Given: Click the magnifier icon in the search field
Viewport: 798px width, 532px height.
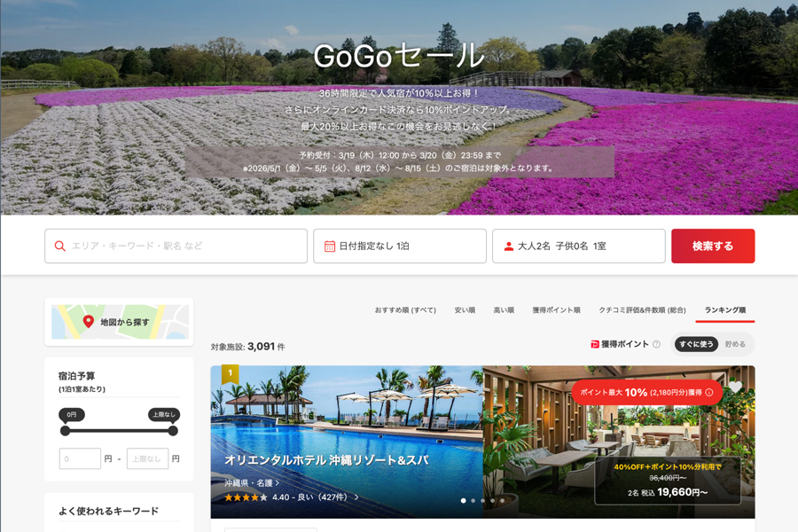Looking at the screenshot, I should pyautogui.click(x=59, y=246).
